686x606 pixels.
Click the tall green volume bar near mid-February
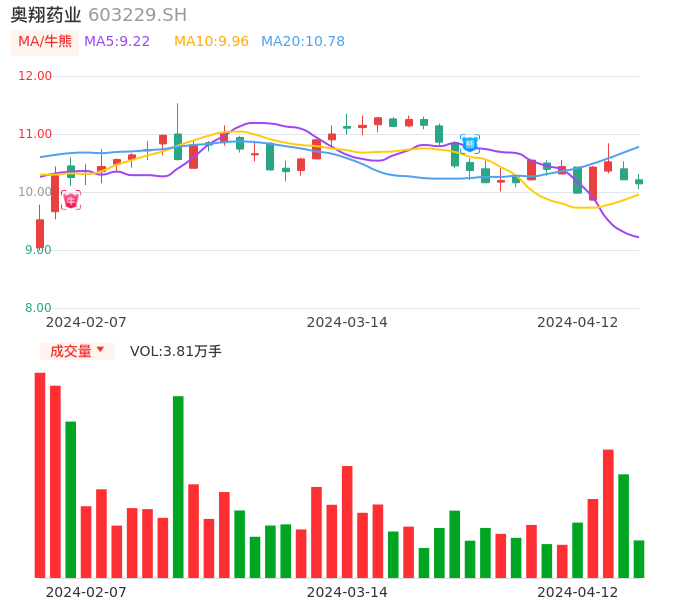(x=178, y=487)
